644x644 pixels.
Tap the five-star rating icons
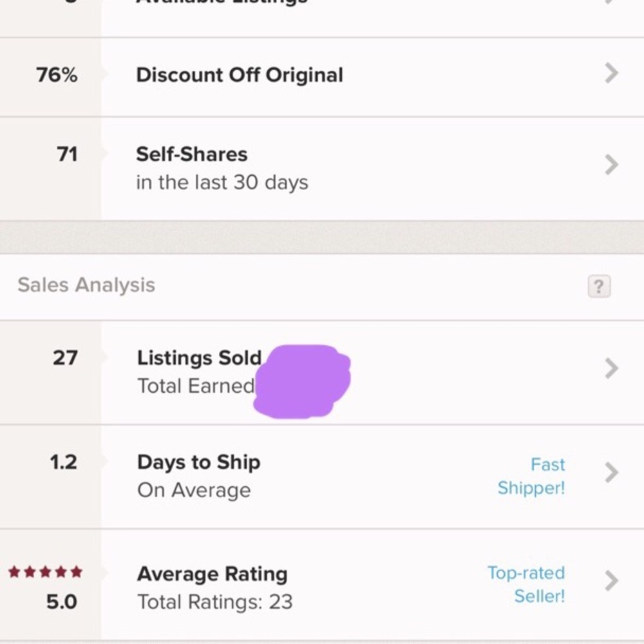point(45,572)
